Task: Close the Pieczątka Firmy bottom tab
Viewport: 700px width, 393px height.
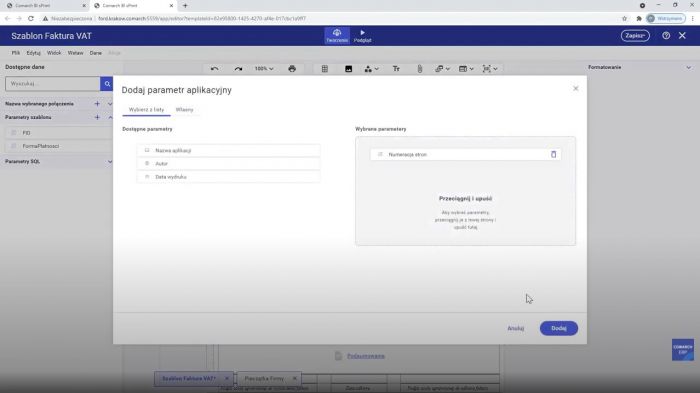Action: (295, 378)
